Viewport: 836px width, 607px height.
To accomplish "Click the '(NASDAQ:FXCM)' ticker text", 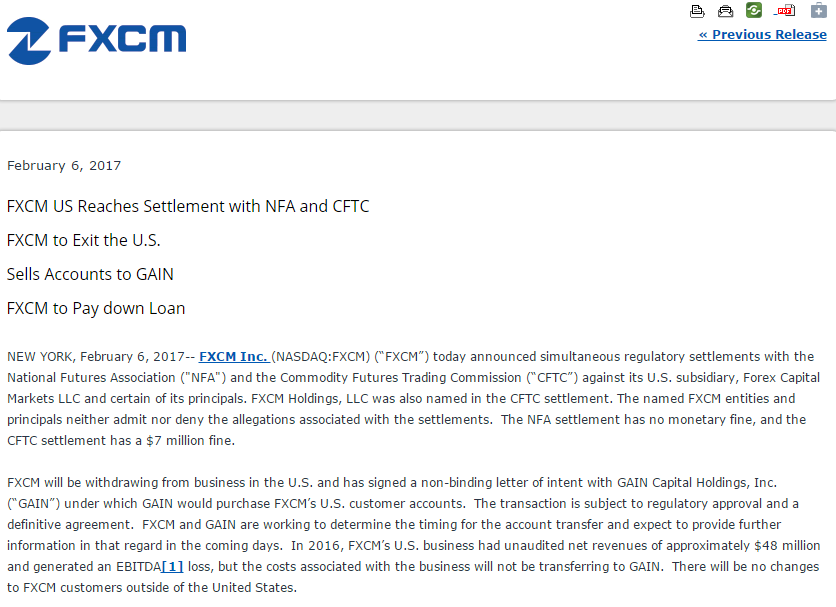I will pos(321,356).
